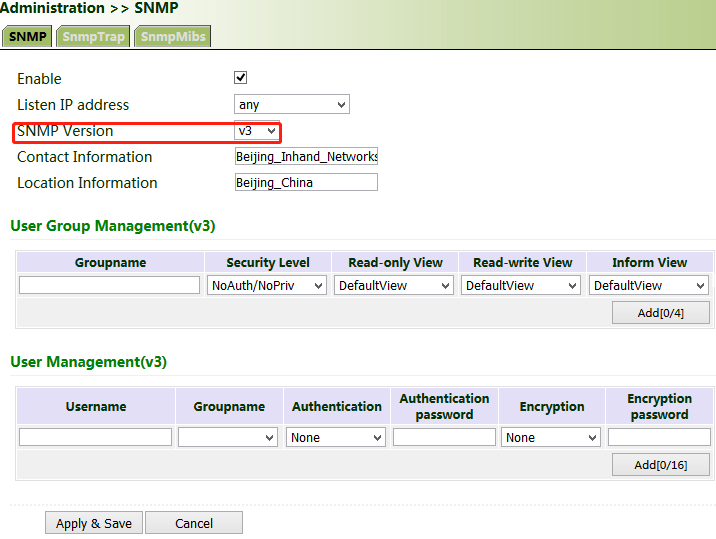Open the Security Level dropdown
Screen dimensions: 716x539
pyautogui.click(x=267, y=285)
